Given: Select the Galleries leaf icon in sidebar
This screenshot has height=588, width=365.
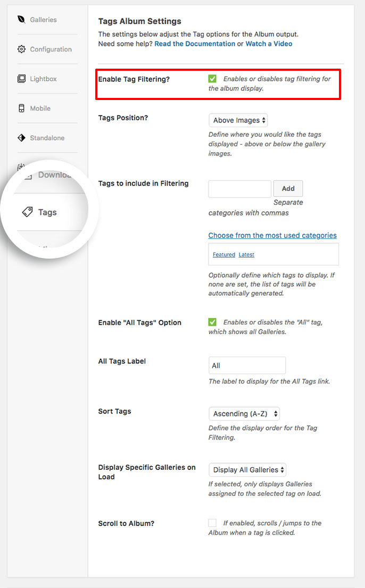Looking at the screenshot, I should pos(21,19).
